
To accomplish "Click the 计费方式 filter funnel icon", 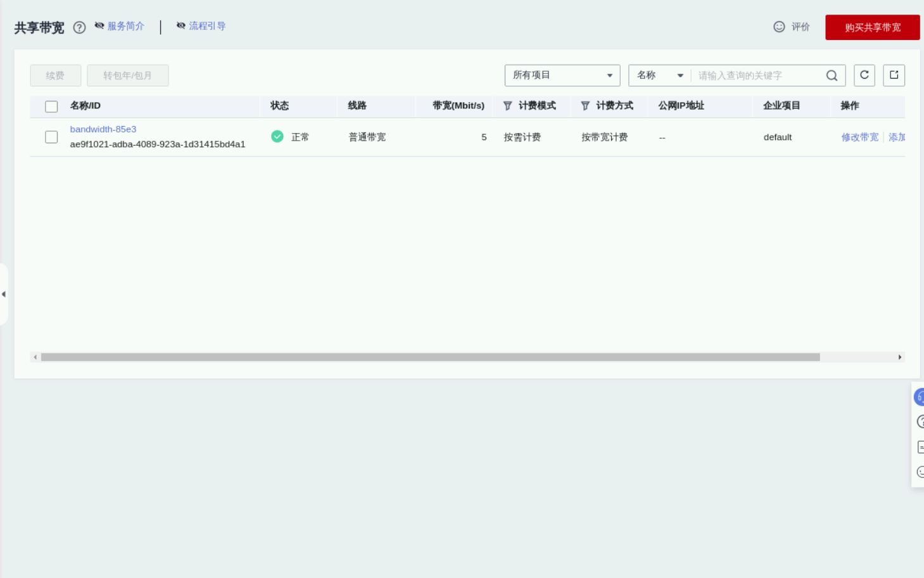I will [x=585, y=106].
